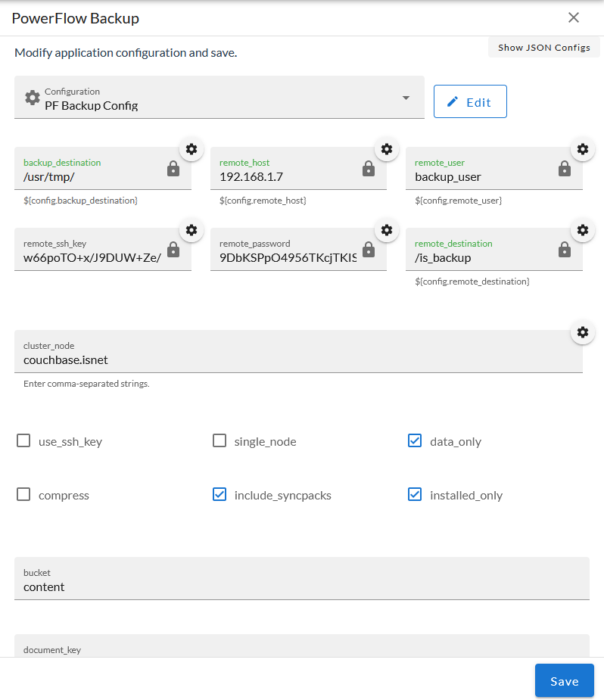Enable the use_ssh_key checkbox
This screenshot has width=604, height=700.
(x=23, y=441)
